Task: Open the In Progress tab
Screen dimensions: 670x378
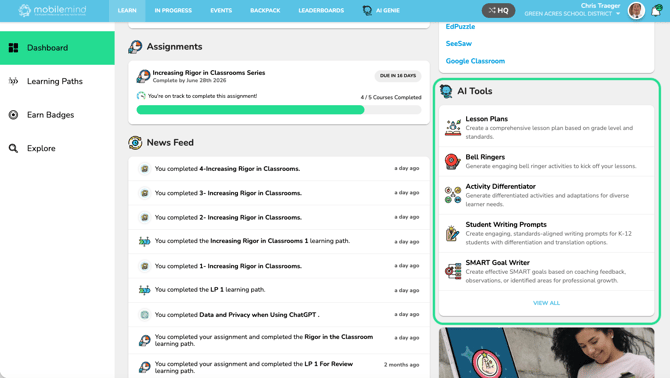Action: [173, 10]
